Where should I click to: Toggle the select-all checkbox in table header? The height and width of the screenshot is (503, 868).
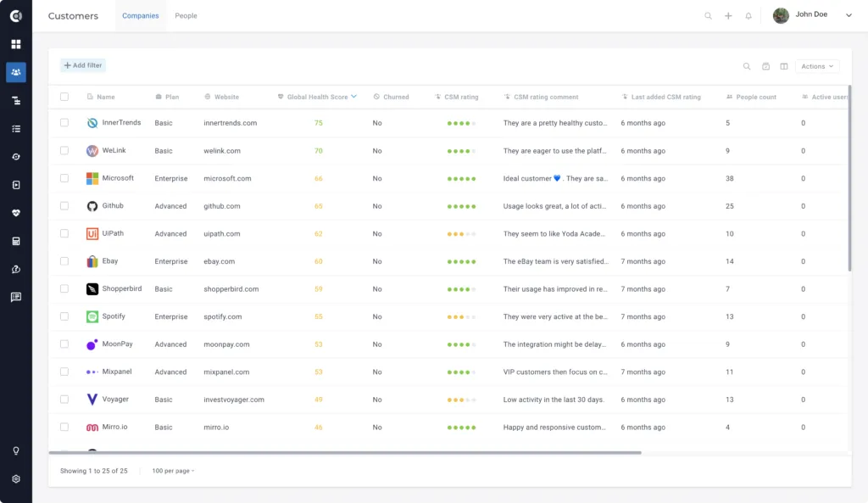coord(64,97)
